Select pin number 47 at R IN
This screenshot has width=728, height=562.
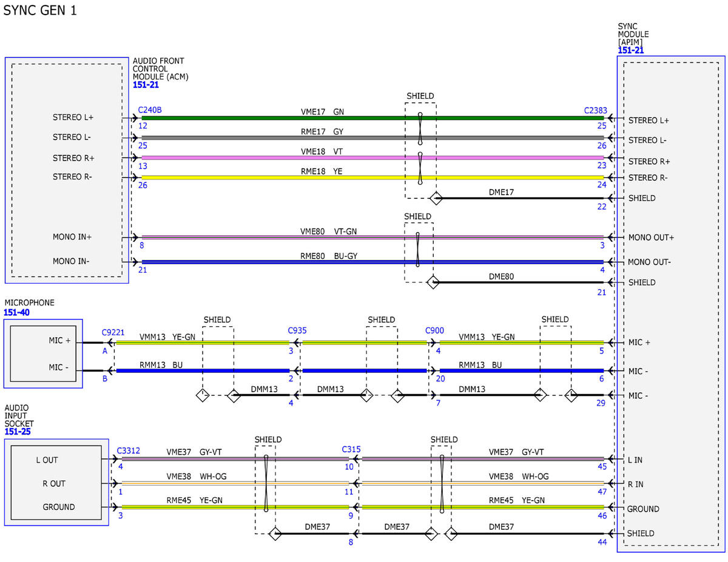tap(602, 492)
